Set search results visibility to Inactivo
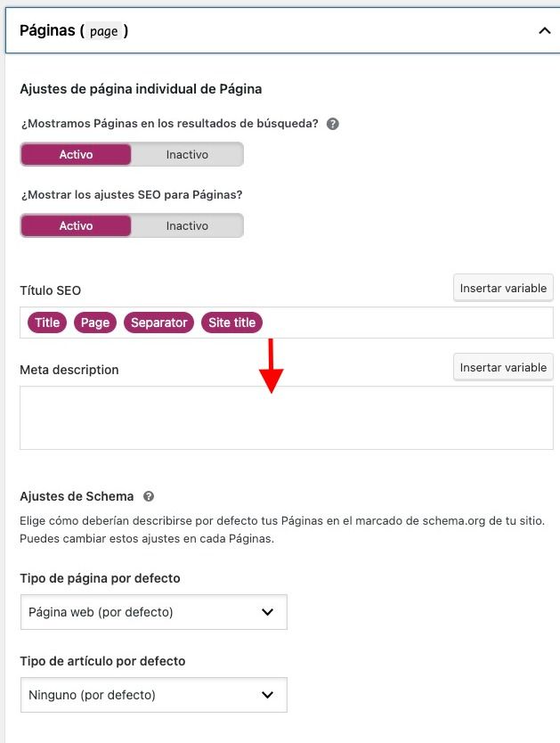560x743 pixels. click(x=187, y=154)
